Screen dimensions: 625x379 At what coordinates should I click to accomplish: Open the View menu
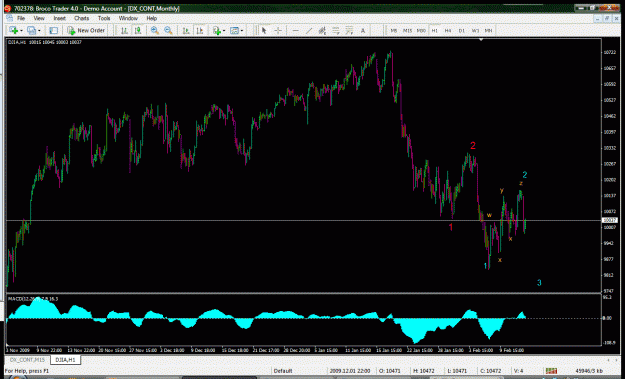coord(39,18)
